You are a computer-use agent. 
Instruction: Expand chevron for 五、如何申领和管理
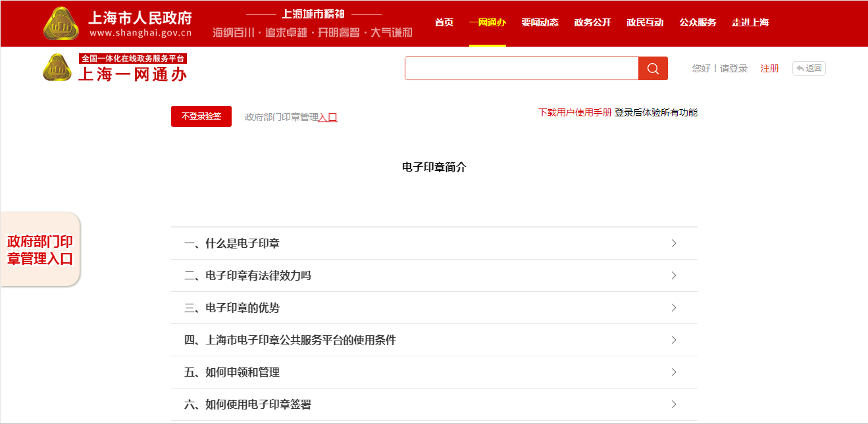coord(674,372)
